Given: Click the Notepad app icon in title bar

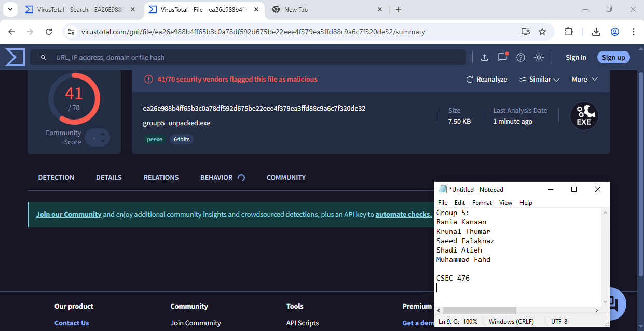Looking at the screenshot, I should click(443, 189).
